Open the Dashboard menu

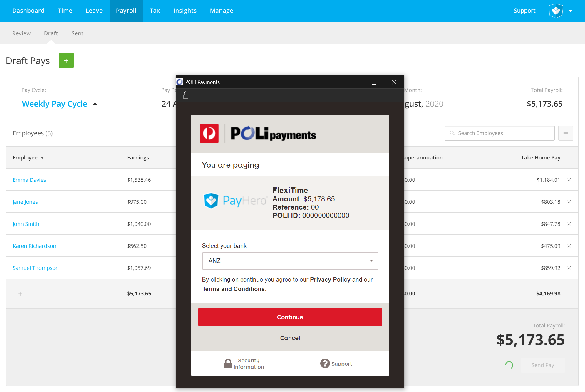coord(28,11)
